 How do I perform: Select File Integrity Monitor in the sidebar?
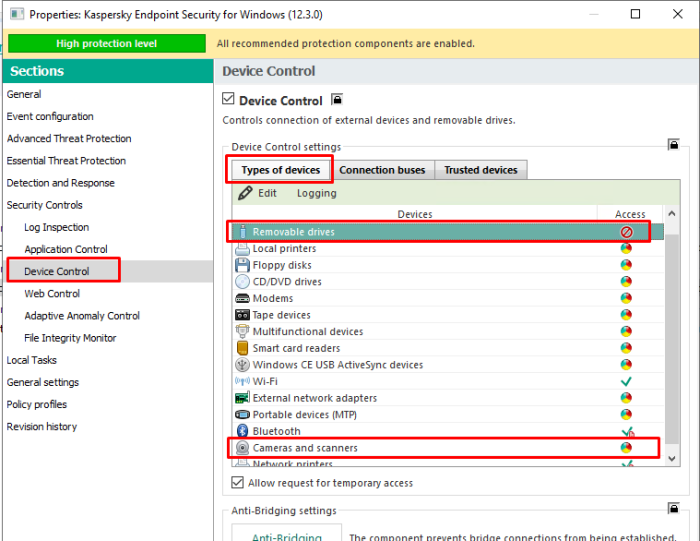coord(70,338)
